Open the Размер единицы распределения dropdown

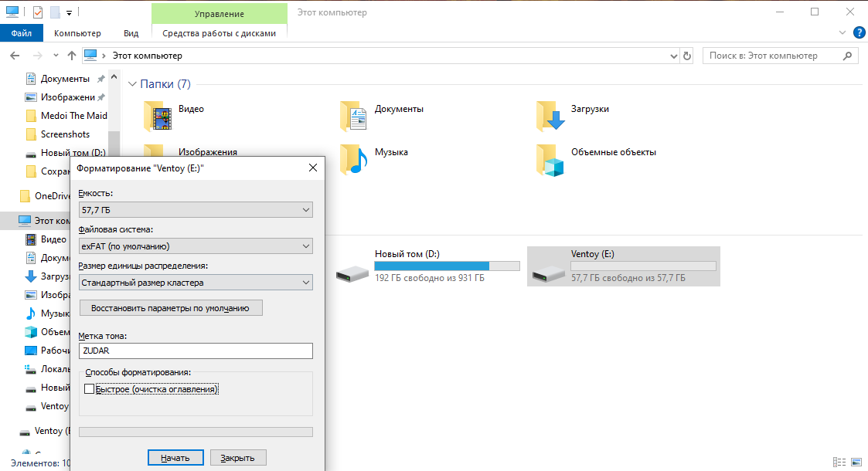tap(196, 283)
